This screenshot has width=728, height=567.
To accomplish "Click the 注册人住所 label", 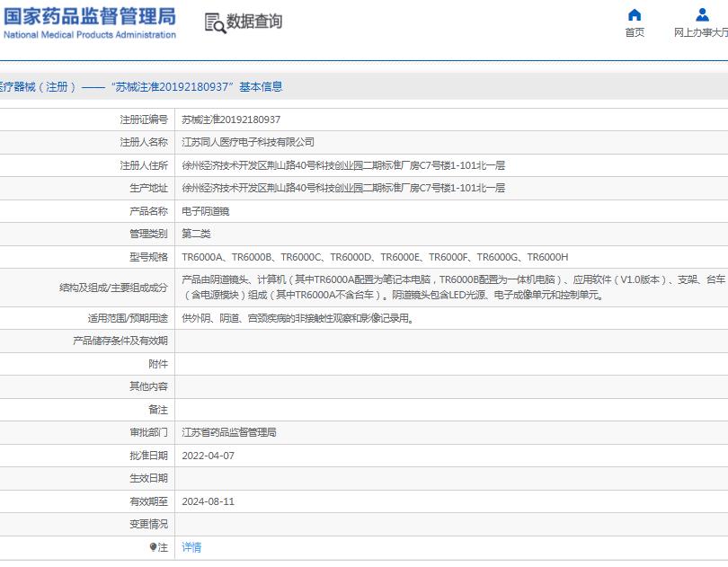I will (144, 165).
